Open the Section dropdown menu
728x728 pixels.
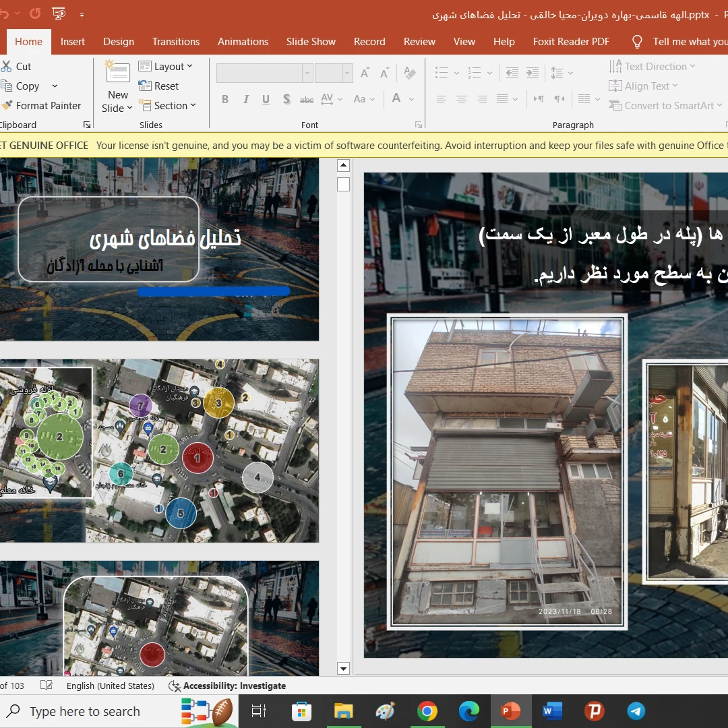point(167,105)
